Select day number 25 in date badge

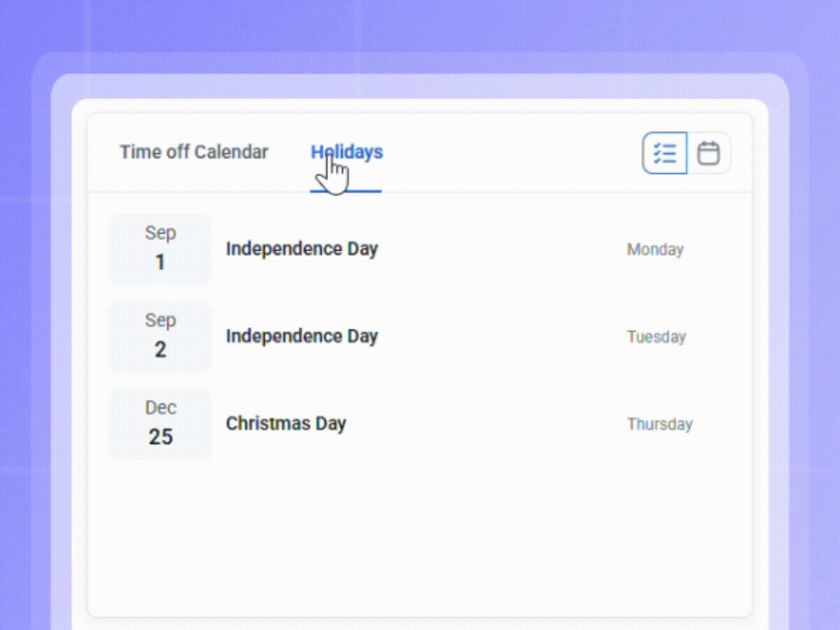[x=160, y=437]
